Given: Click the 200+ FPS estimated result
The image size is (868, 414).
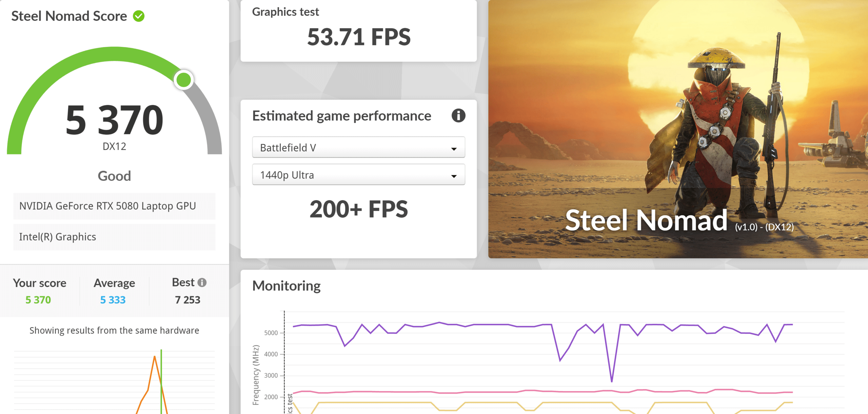Looking at the screenshot, I should tap(359, 209).
